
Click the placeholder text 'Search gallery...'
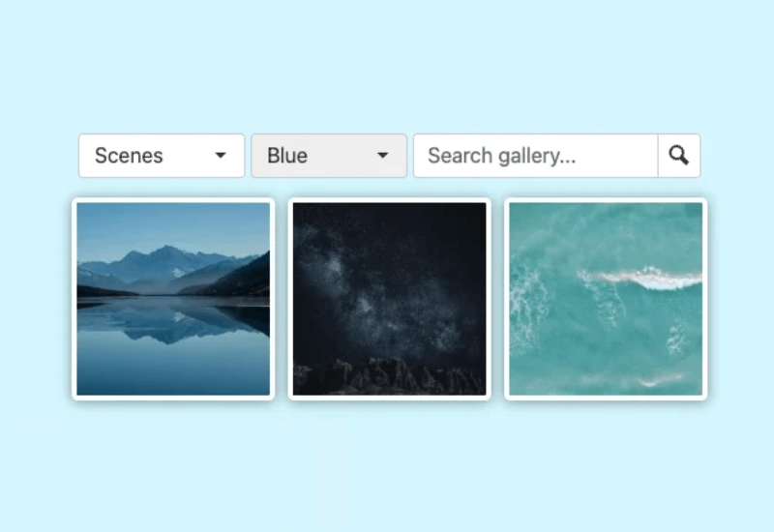pyautogui.click(x=501, y=156)
